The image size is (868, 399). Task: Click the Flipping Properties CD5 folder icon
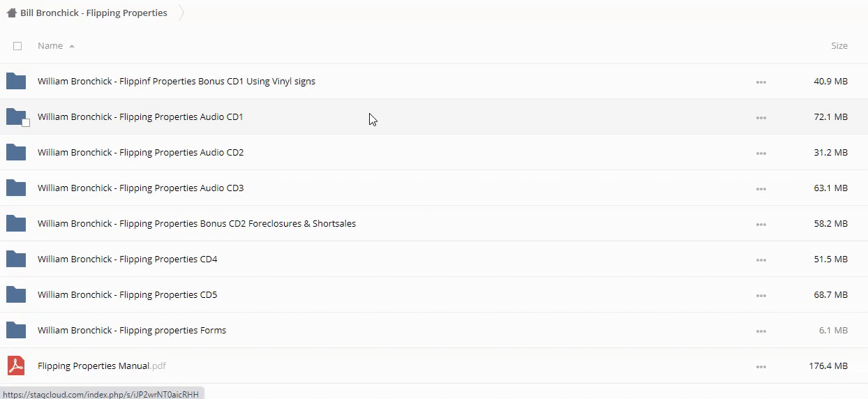point(16,295)
